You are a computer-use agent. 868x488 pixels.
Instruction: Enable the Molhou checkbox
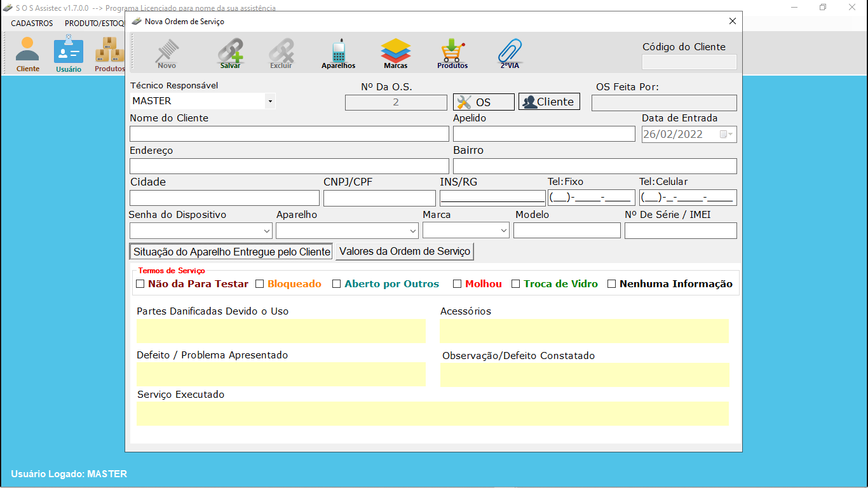(458, 284)
